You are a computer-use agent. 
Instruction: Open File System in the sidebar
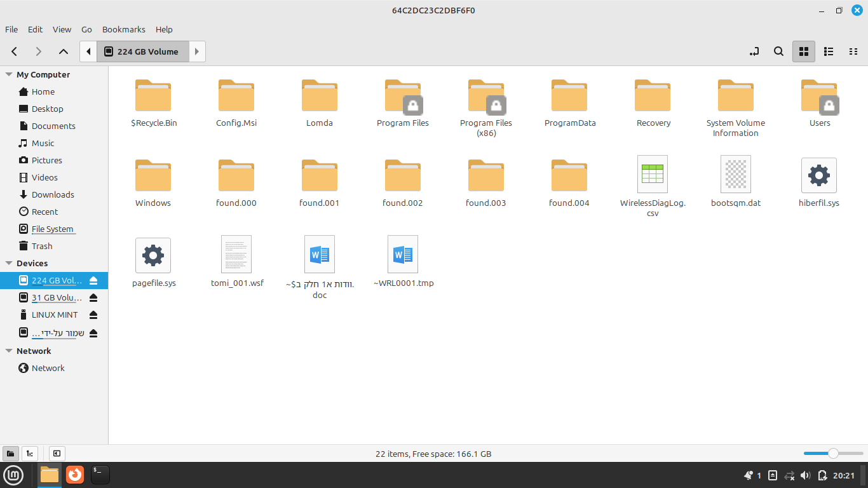(x=54, y=229)
